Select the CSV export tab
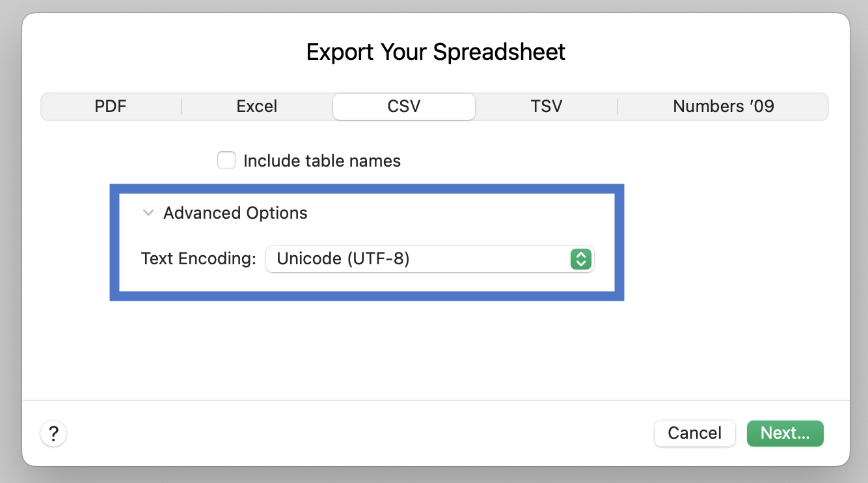This screenshot has height=483, width=868. pyautogui.click(x=404, y=107)
